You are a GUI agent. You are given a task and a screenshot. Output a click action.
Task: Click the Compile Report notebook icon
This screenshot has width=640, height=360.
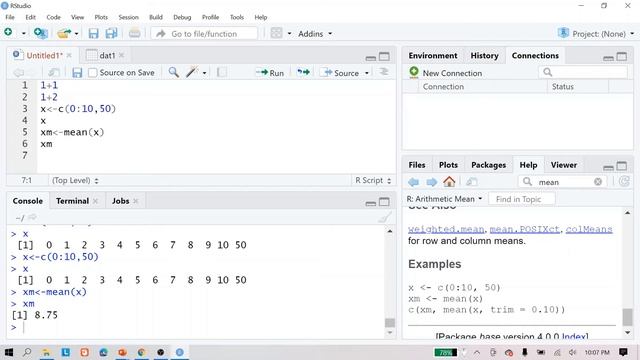[222, 72]
